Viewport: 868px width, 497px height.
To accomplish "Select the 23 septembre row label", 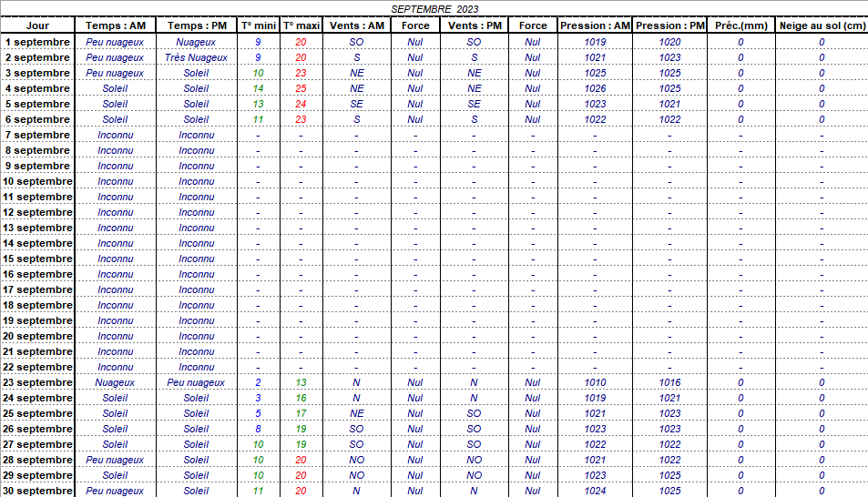I will coord(37,382).
